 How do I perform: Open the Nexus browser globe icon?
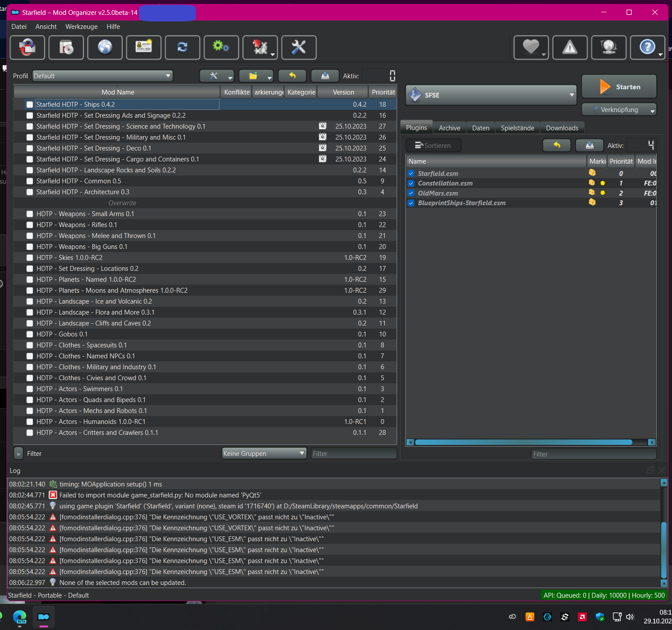(x=105, y=48)
